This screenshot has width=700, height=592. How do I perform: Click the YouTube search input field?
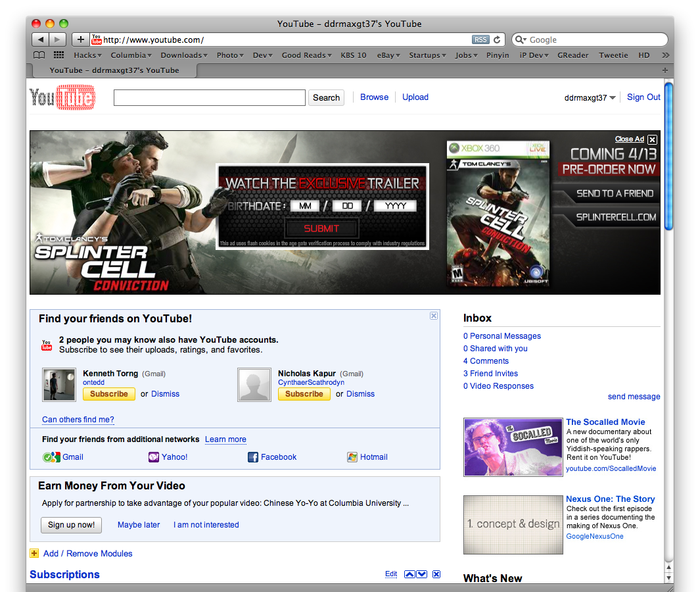point(210,98)
